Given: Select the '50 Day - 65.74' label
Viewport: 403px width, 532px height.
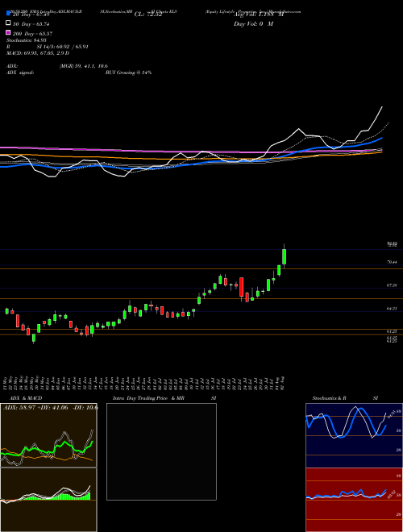Looking at the screenshot, I should coord(31,24).
